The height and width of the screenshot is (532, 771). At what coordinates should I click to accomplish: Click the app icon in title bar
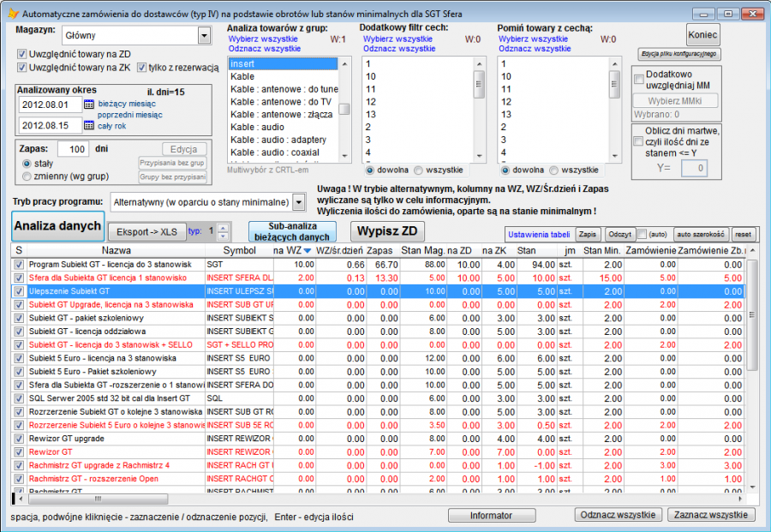pyautogui.click(x=13, y=14)
